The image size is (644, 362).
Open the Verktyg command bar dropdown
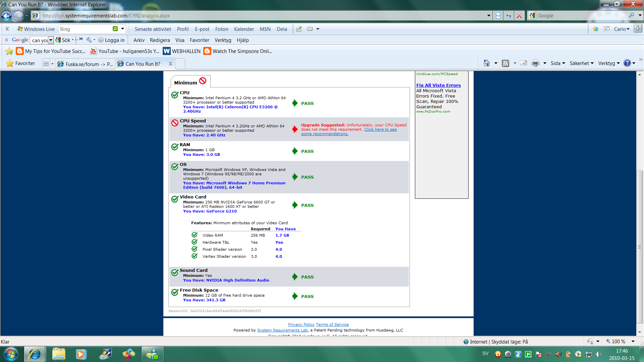[x=609, y=63]
